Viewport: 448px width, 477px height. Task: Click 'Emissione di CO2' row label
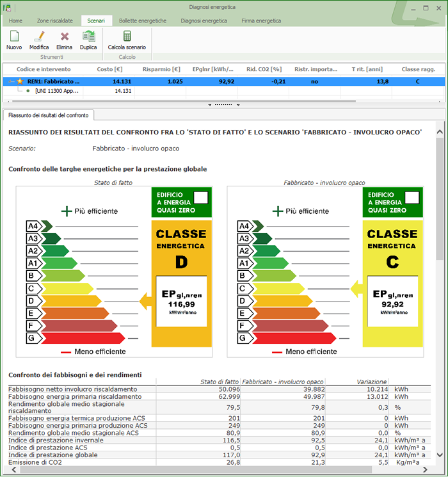[35, 462]
